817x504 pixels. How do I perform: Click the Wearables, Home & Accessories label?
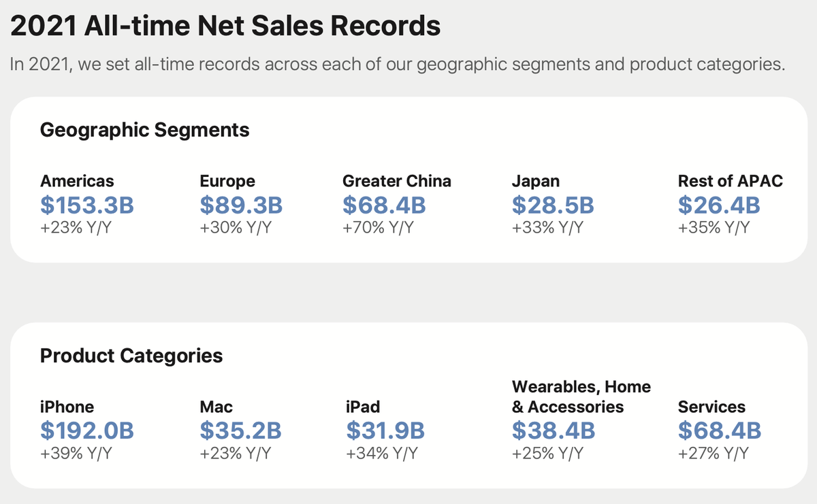(x=581, y=397)
